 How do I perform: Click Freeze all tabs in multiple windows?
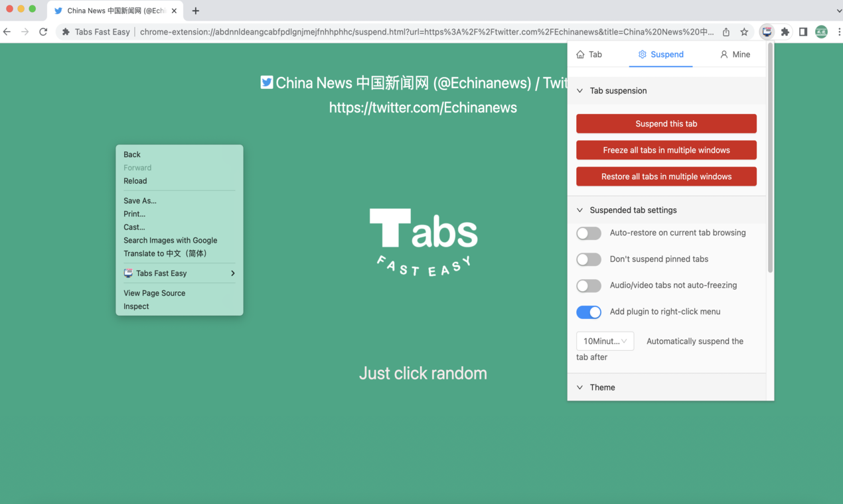(x=666, y=151)
